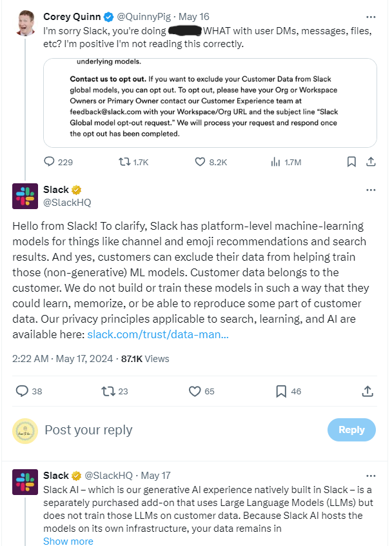Viewport: 392px width, 546px height.
Task: Open Corey Quinn's profile picture
Action: 25,23
